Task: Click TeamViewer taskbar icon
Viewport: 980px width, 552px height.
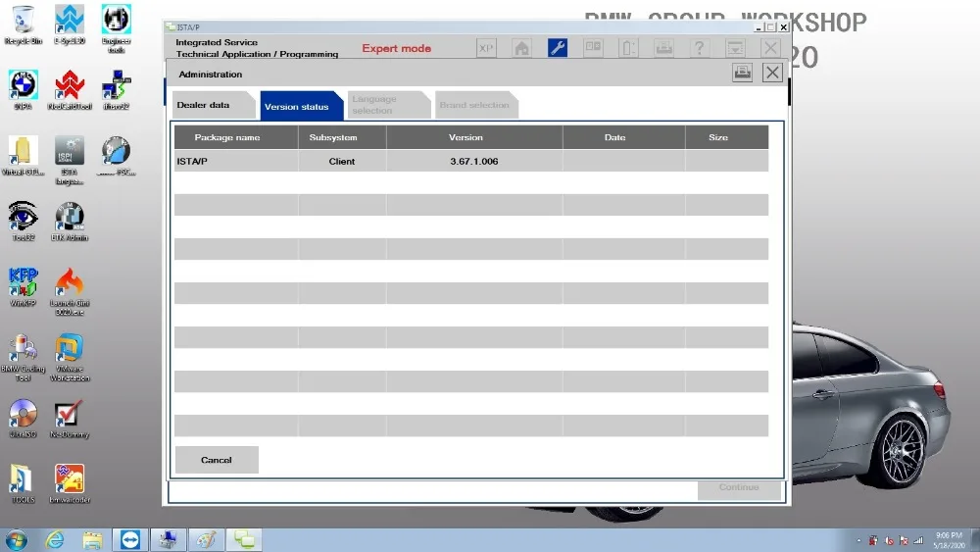Action: 130,539
